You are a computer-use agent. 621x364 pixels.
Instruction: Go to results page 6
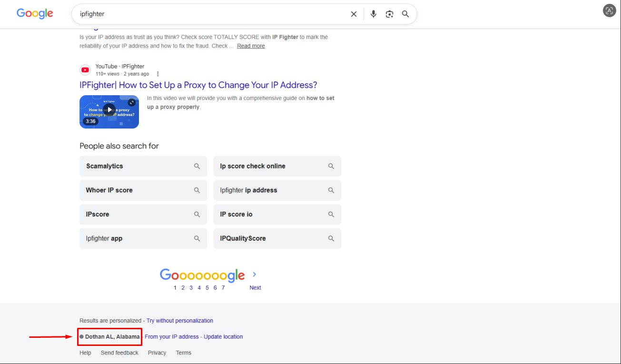click(x=215, y=288)
